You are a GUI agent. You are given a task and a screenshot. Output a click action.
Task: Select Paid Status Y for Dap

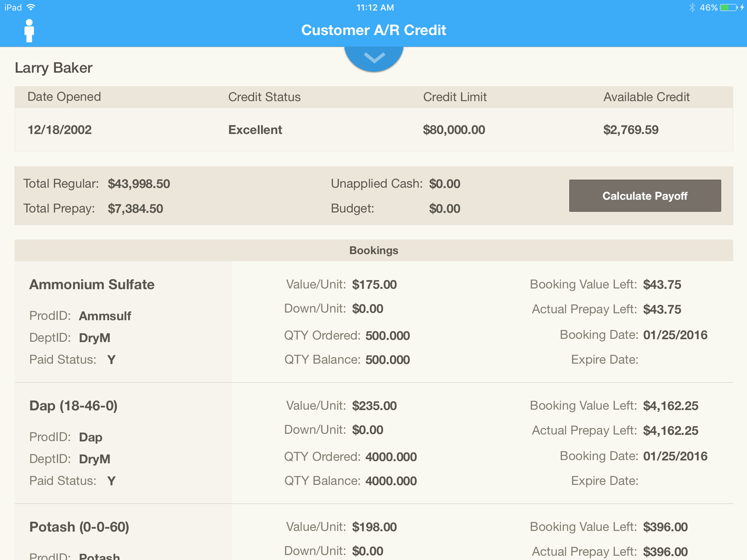[x=112, y=481]
